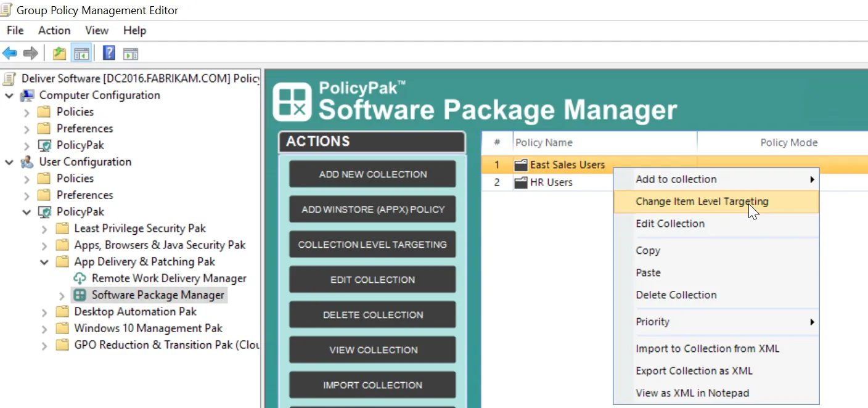This screenshot has height=408, width=868.
Task: Choose View as XML in Notepad
Action: click(x=716, y=393)
